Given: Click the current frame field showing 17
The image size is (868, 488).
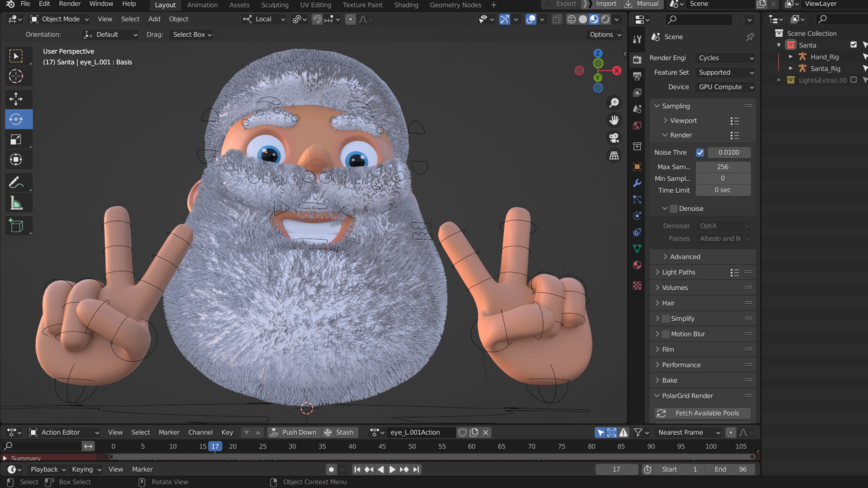Looking at the screenshot, I should (617, 469).
